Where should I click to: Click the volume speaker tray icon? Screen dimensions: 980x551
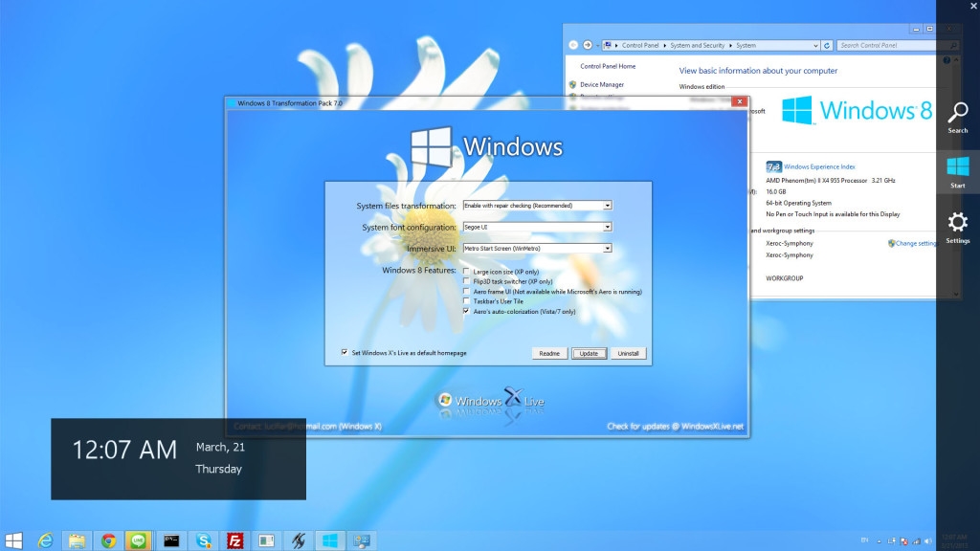[x=928, y=541]
